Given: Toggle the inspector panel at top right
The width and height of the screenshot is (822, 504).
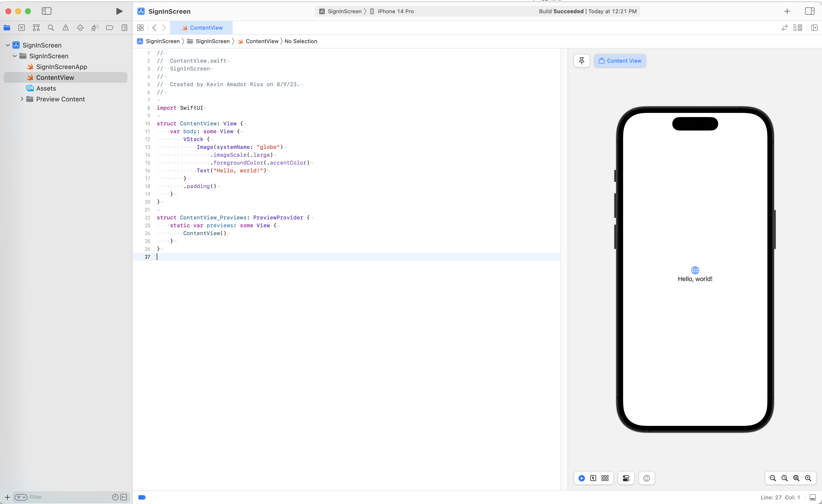Looking at the screenshot, I should (810, 11).
